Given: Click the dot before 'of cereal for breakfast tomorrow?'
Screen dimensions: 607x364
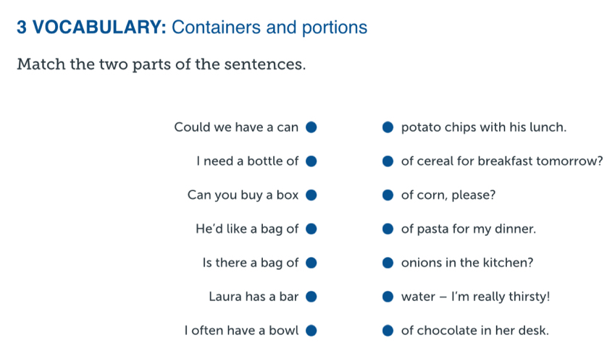Looking at the screenshot, I should pyautogui.click(x=388, y=161).
